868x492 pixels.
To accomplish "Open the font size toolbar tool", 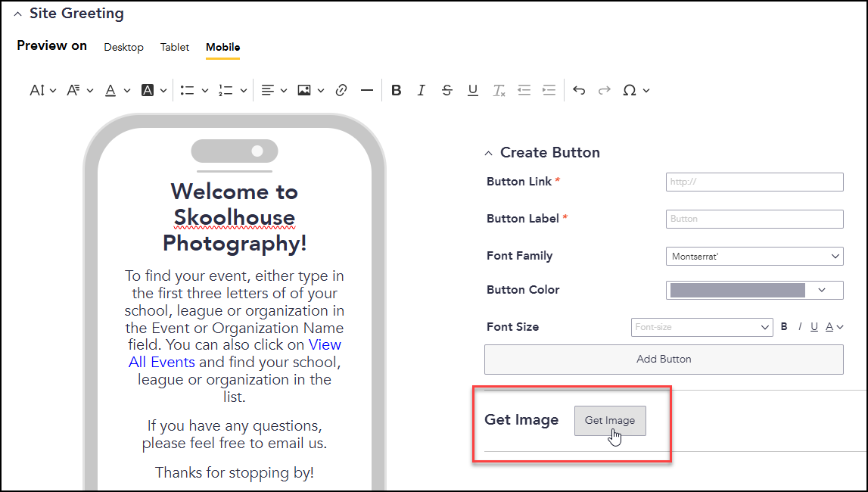I will (37, 90).
